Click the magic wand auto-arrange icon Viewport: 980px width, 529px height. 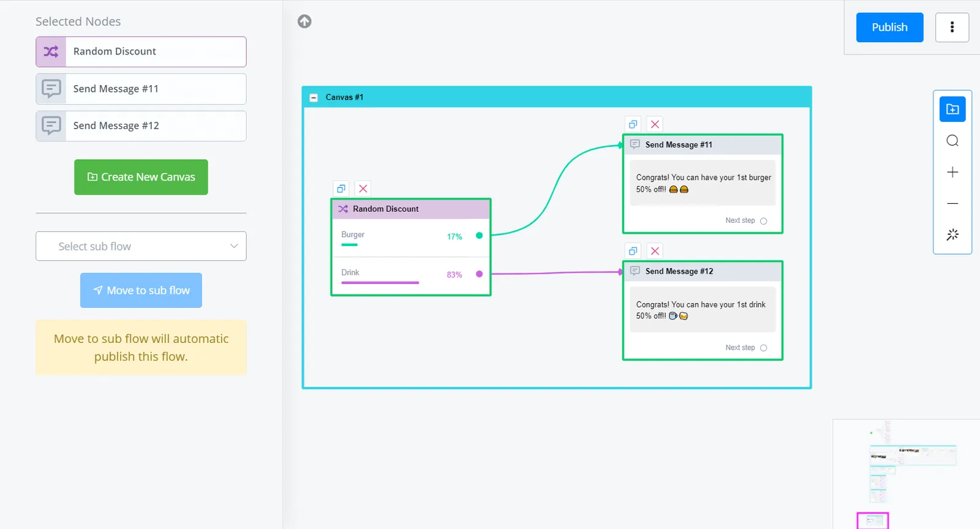[x=952, y=234]
